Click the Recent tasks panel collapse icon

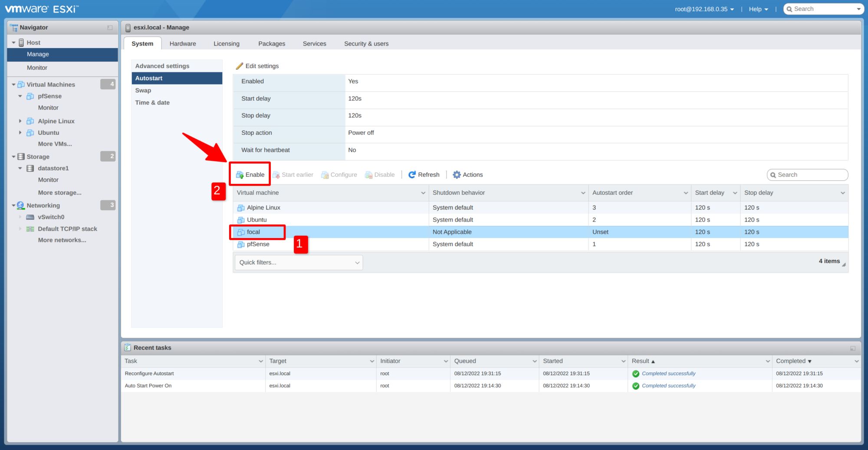coord(852,348)
